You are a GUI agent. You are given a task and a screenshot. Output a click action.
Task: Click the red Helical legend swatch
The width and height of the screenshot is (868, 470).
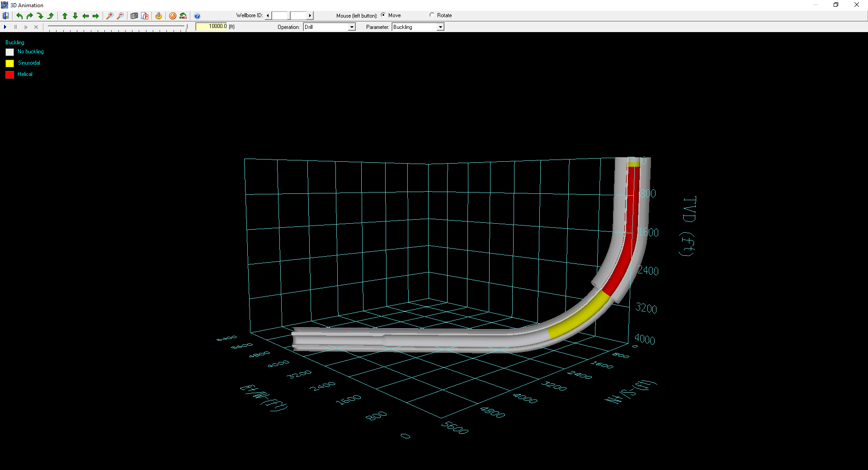pyautogui.click(x=9, y=75)
